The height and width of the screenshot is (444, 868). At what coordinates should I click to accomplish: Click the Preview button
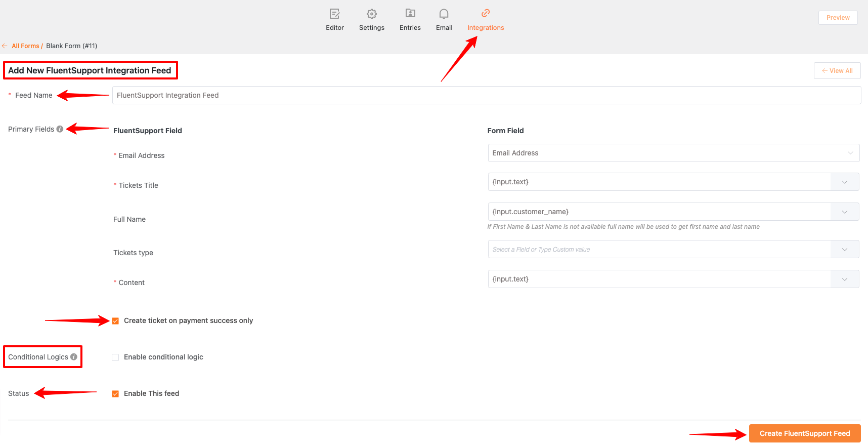838,18
